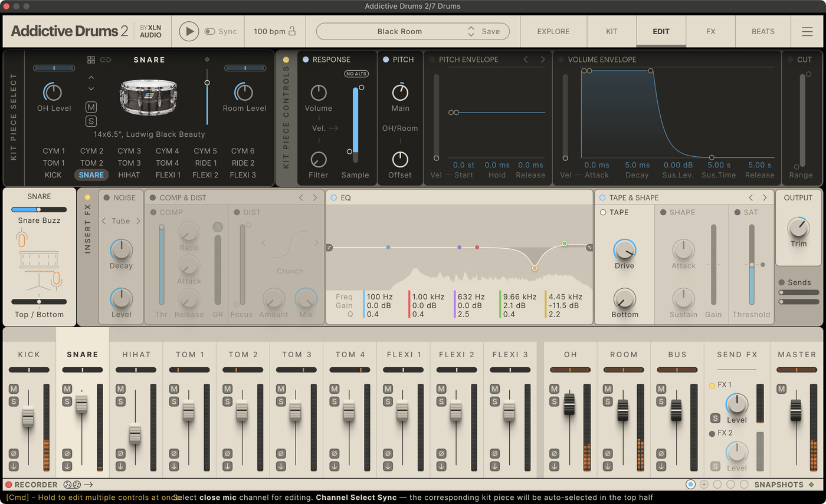Open the BEATS tab
Image resolution: width=826 pixels, height=504 pixels.
click(763, 31)
